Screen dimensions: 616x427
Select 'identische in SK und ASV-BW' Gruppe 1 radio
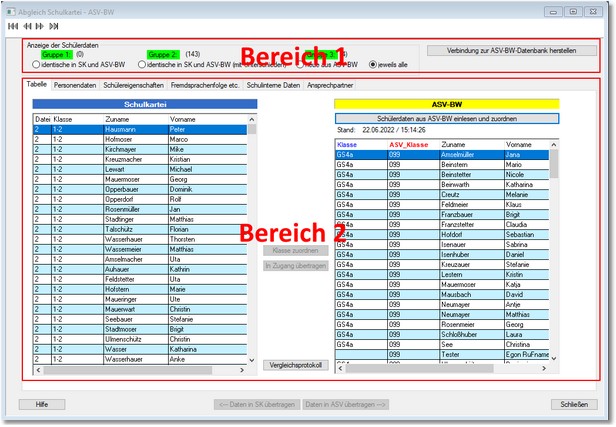36,64
